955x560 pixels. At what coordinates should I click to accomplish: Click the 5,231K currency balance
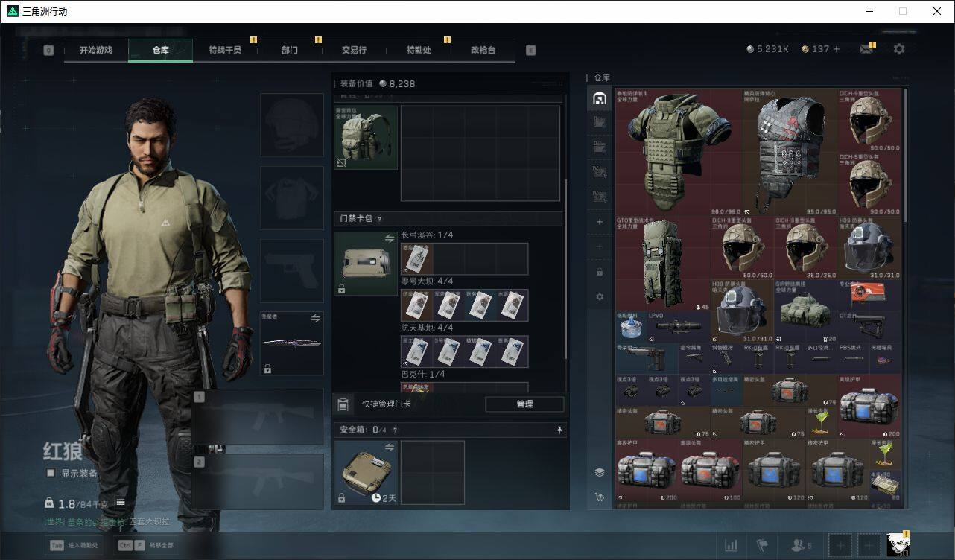(767, 49)
